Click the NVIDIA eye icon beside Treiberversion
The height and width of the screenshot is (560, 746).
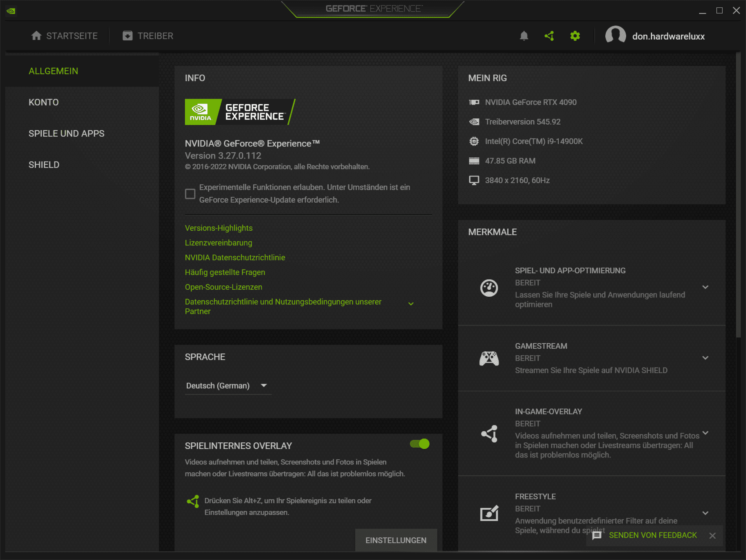[474, 122]
